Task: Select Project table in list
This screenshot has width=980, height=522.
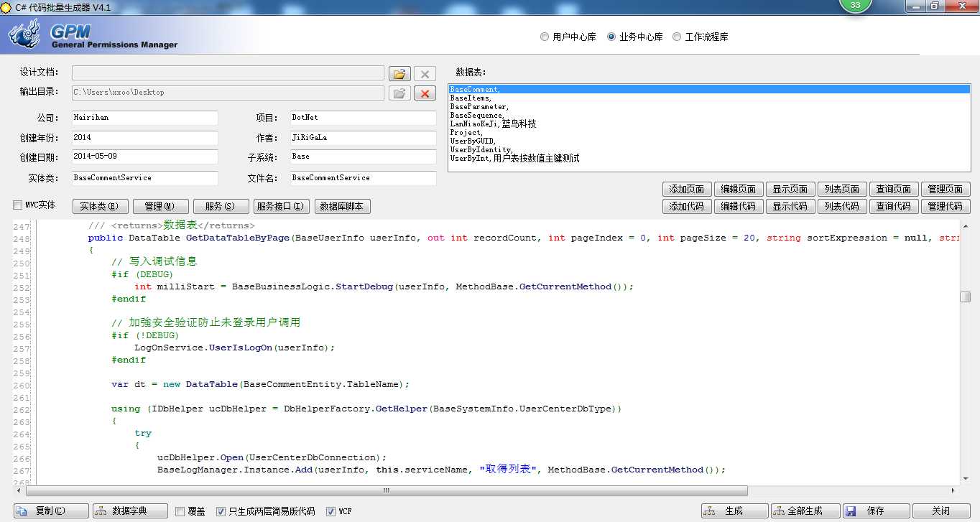Action: (x=709, y=133)
